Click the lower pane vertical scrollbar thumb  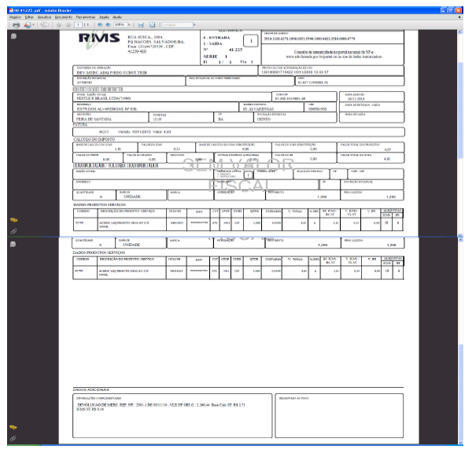[x=460, y=394]
